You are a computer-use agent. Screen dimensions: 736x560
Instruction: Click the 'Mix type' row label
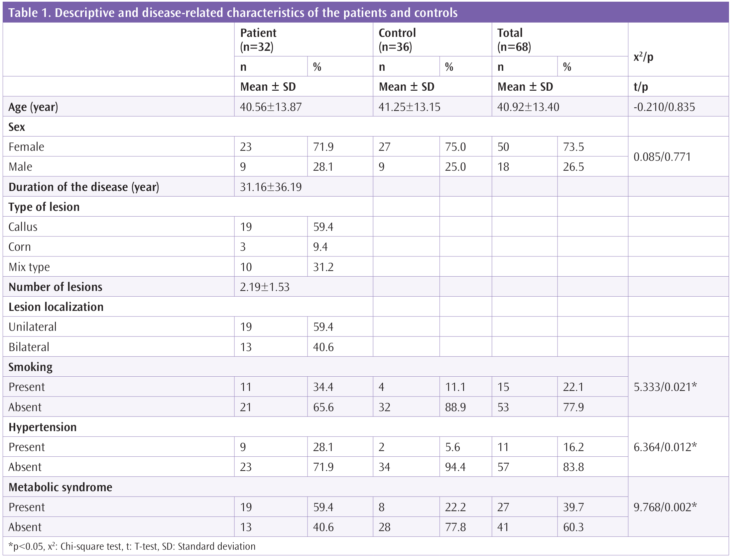click(x=29, y=267)
